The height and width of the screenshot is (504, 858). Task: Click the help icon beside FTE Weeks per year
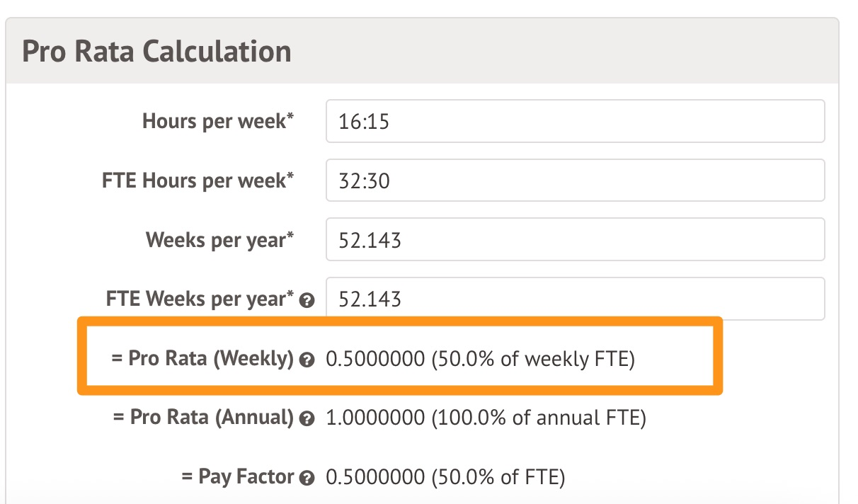307,301
